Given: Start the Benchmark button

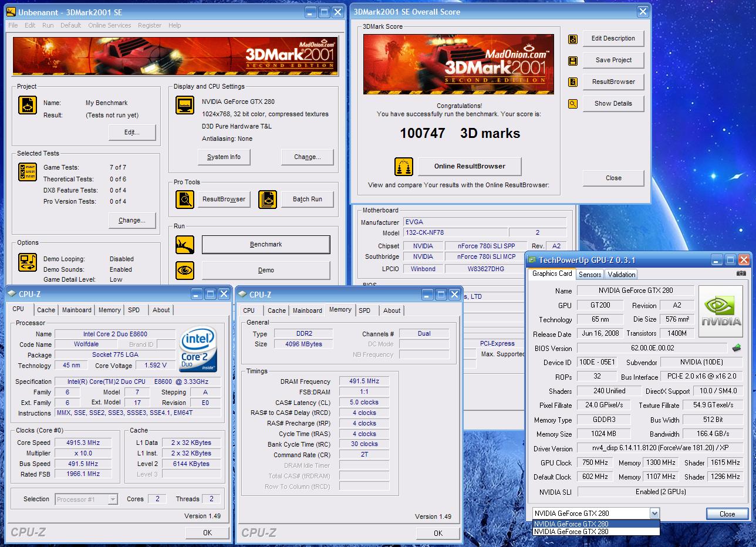Looking at the screenshot, I should click(266, 244).
